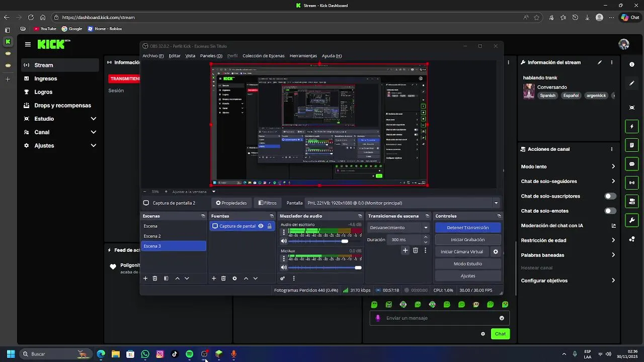The image size is (644, 362).
Task: Move the selected scene down
Action: (x=187, y=279)
